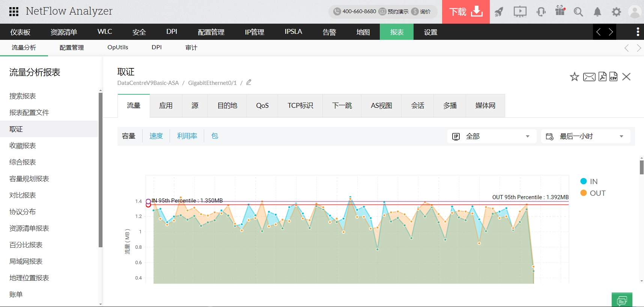
Task: Open the search magnifier icon
Action: tap(578, 12)
